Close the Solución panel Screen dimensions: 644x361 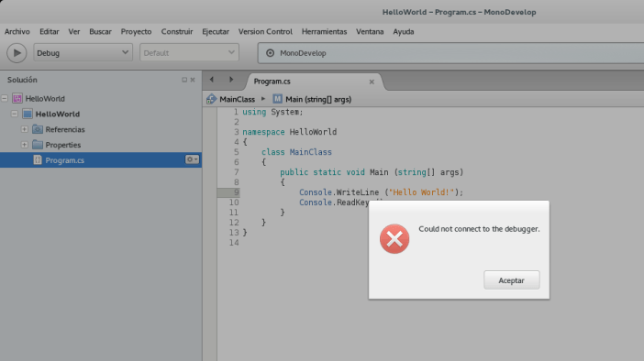coord(193,80)
